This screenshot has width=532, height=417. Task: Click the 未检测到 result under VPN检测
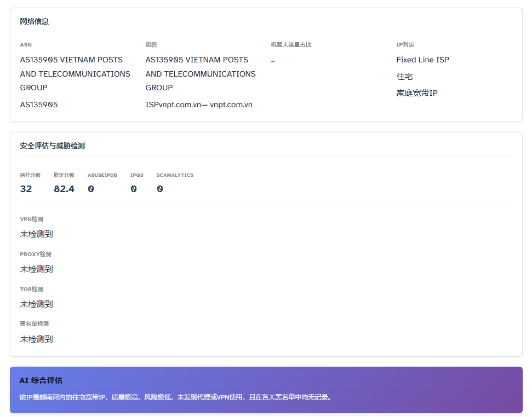click(36, 234)
